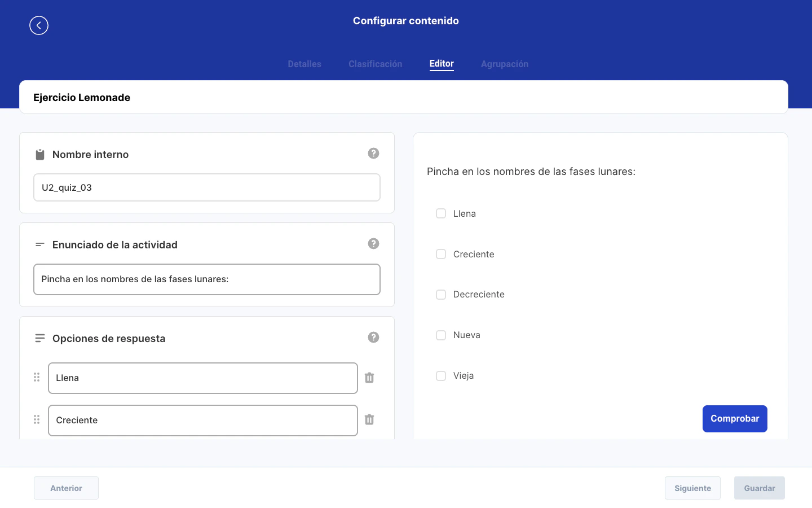Click the back arrow at top left
Screen dimensions: 812x508
pyautogui.click(x=39, y=25)
